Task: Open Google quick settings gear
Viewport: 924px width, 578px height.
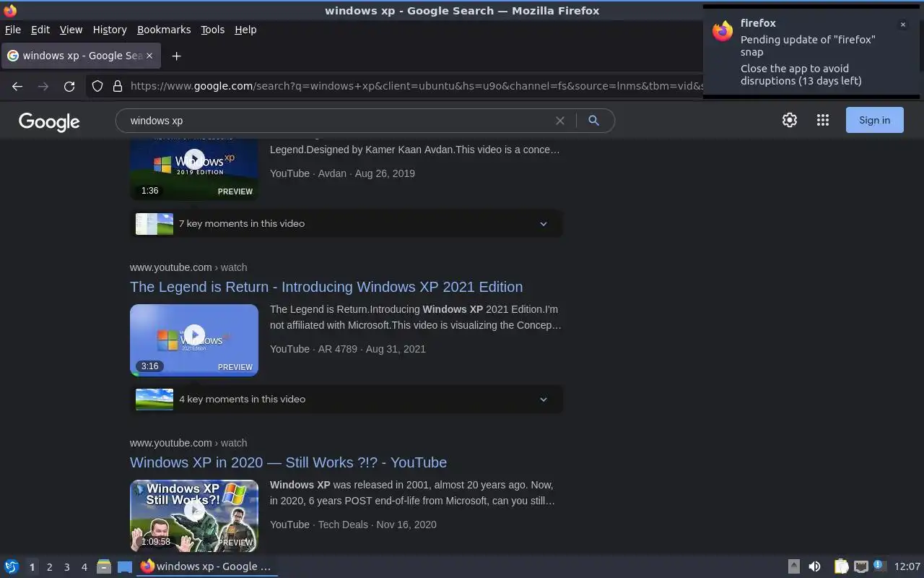Action: click(x=790, y=121)
